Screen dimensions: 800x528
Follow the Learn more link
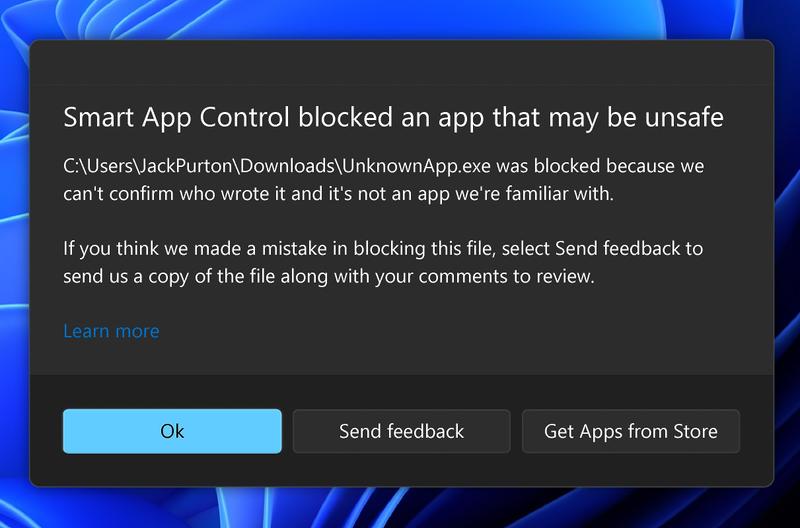111,331
